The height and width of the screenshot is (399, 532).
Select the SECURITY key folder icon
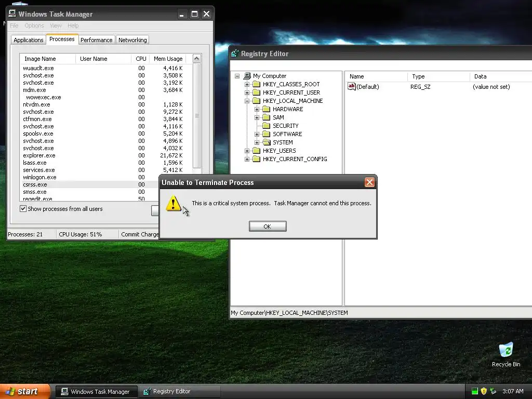tap(267, 126)
